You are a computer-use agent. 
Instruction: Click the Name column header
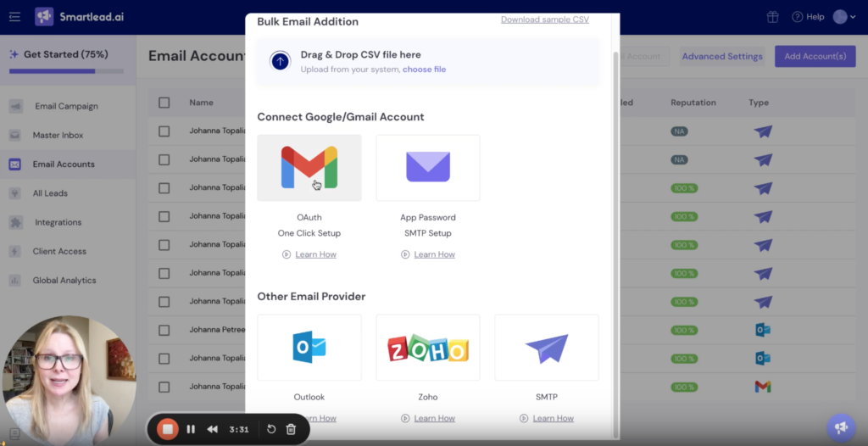pos(201,103)
